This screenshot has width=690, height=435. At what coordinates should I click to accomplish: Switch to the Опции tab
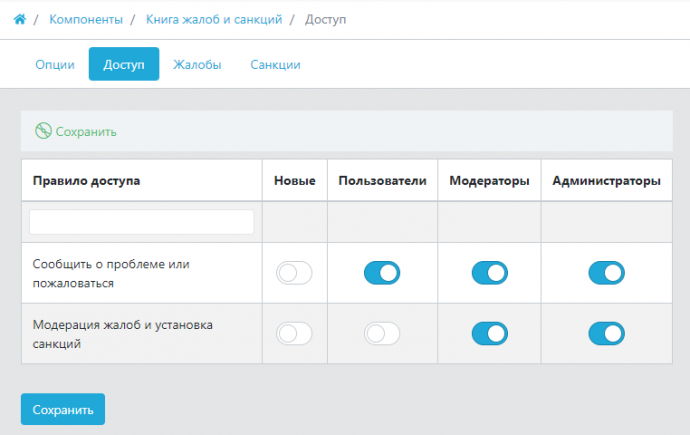click(55, 65)
